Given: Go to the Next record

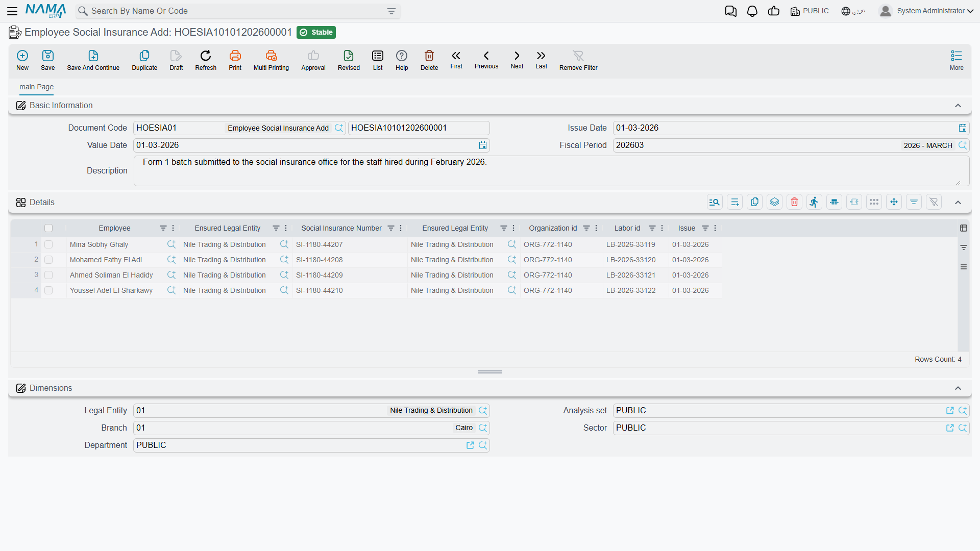Looking at the screenshot, I should 517,60.
